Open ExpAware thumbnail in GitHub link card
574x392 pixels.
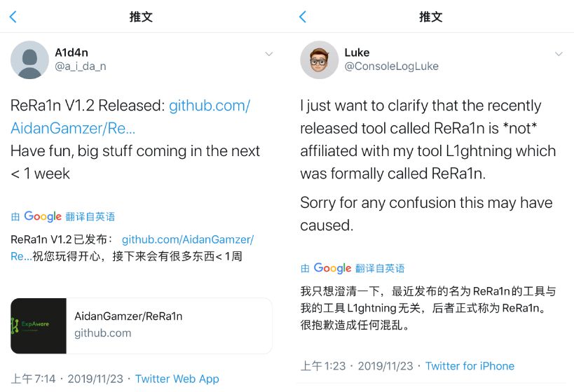tap(39, 325)
